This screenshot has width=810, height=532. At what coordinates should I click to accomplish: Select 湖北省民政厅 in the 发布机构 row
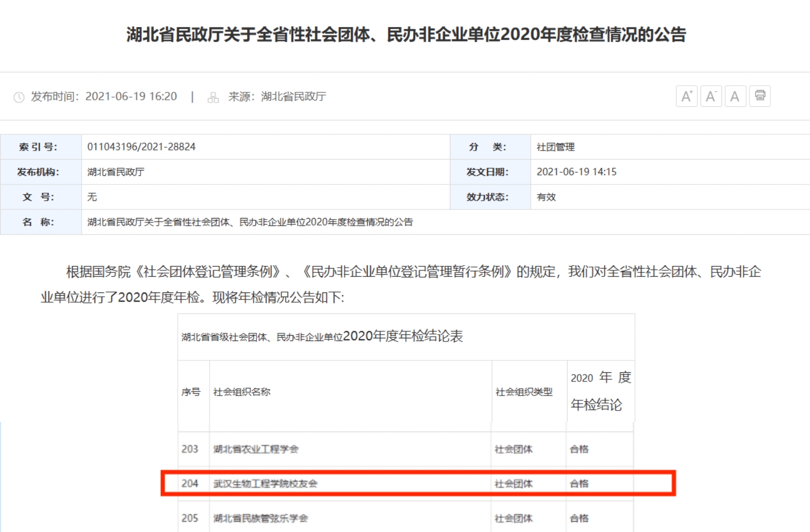point(116,172)
